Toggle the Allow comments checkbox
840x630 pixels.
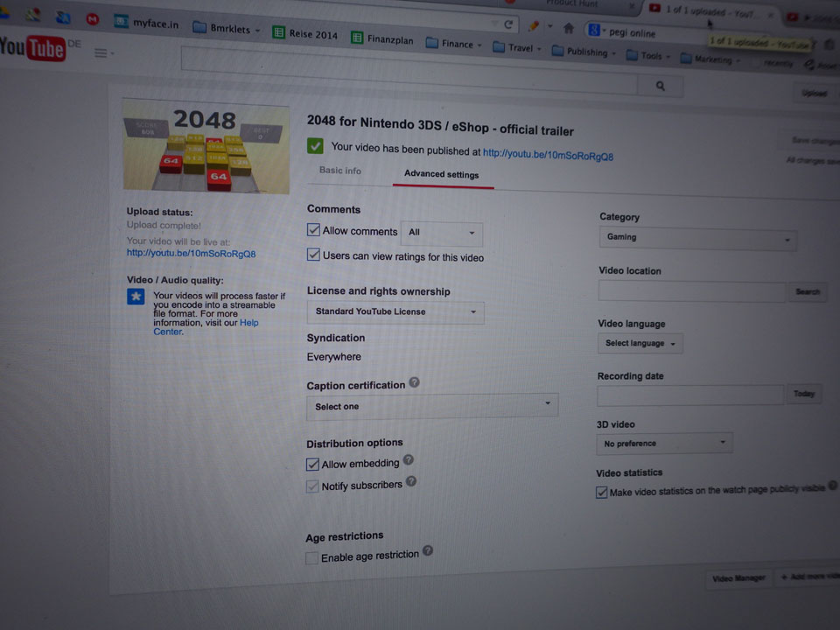pos(314,230)
